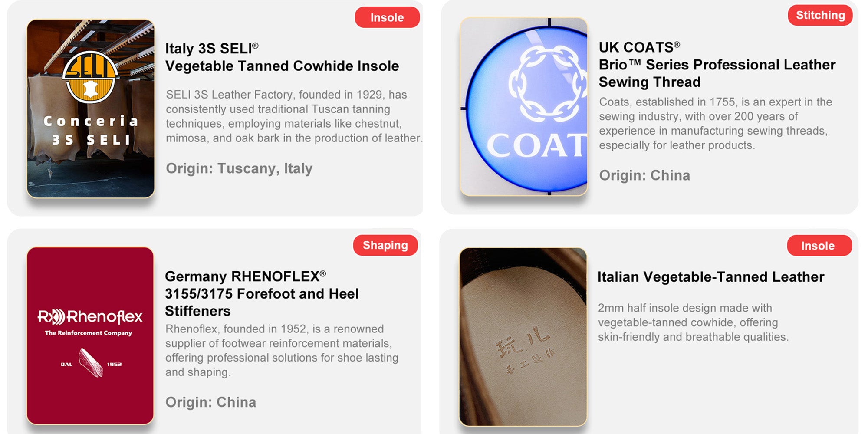The width and height of the screenshot is (868, 434).
Task: Open Italy 3S SELI Vegetable Tanned heading
Action: 282,57
